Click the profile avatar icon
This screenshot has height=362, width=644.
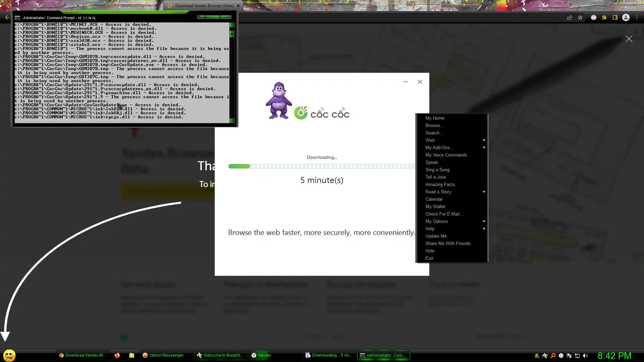tap(626, 18)
